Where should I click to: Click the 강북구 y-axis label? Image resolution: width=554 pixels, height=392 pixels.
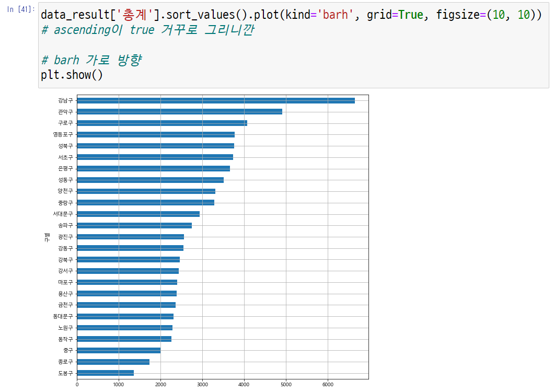pos(65,259)
